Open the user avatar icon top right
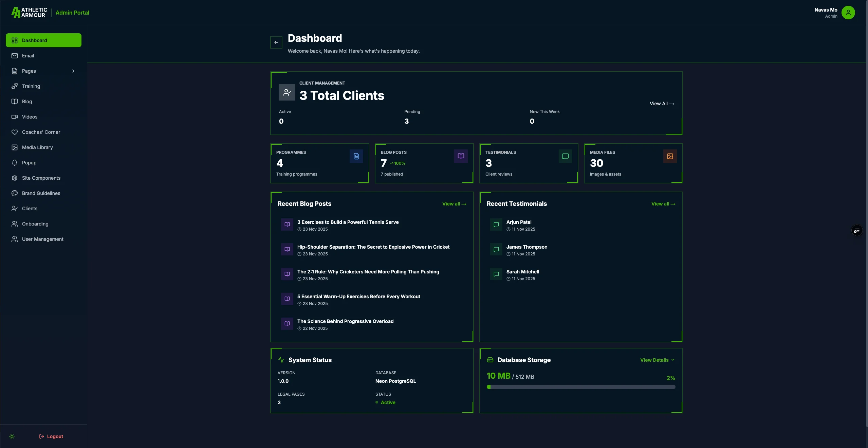Image resolution: width=868 pixels, height=448 pixels. (x=848, y=13)
